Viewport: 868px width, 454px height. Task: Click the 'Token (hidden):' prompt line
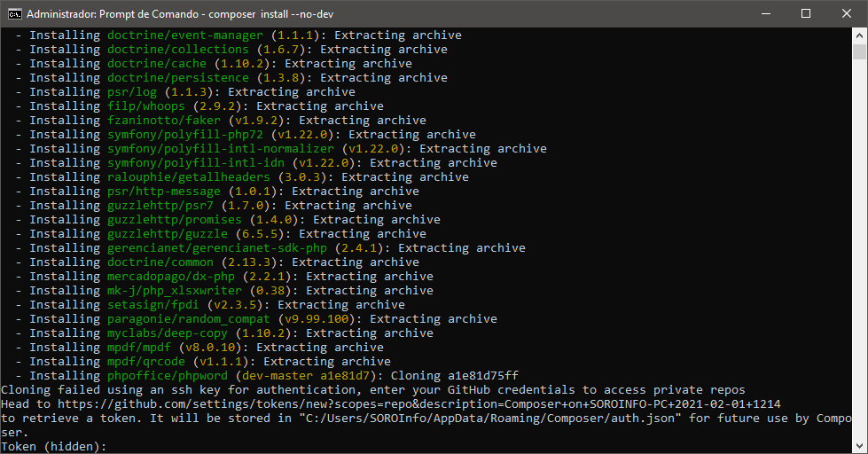pyautogui.click(x=54, y=446)
